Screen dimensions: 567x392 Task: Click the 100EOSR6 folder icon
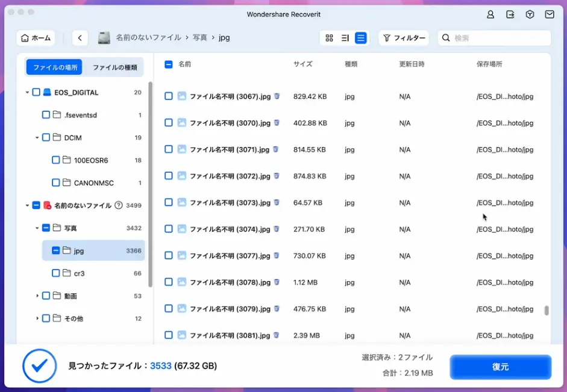(x=66, y=160)
